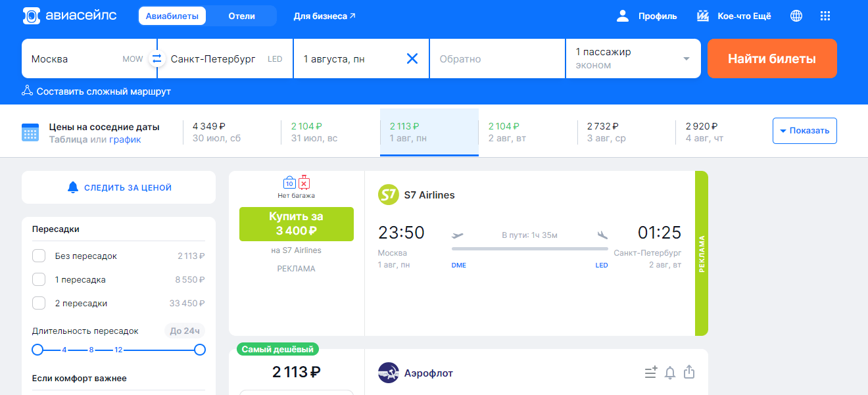The height and width of the screenshot is (395, 868).
Task: Click the right handle of transfer duration slider
Action: (x=200, y=350)
